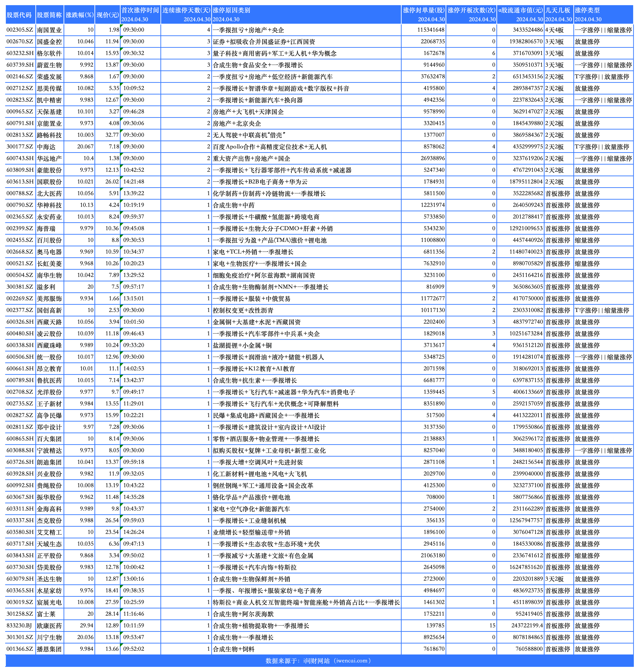
Task: Click stock name 路畅科技
Action: tap(49, 135)
